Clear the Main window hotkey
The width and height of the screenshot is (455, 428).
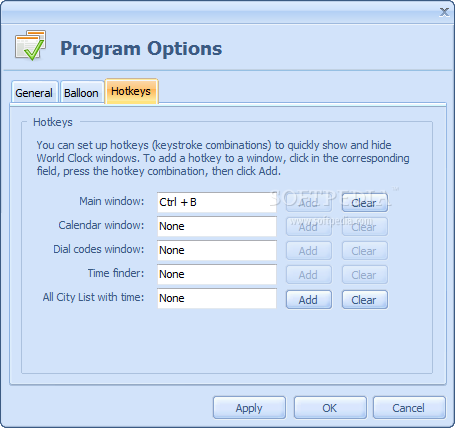[365, 203]
